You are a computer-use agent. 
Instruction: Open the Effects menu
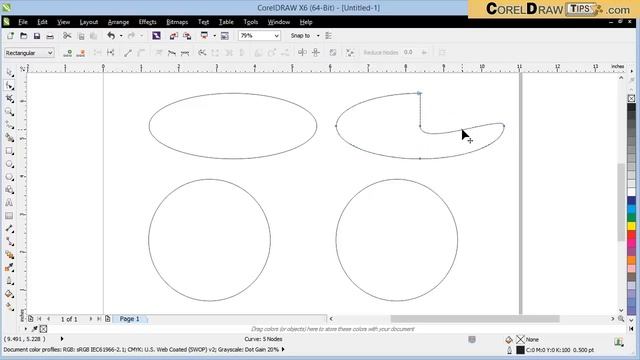point(147,22)
